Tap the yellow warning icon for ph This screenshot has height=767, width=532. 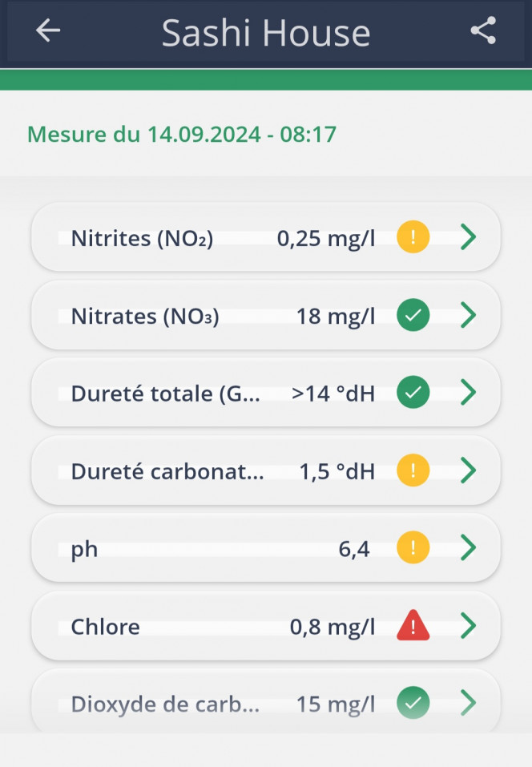pyautogui.click(x=413, y=547)
